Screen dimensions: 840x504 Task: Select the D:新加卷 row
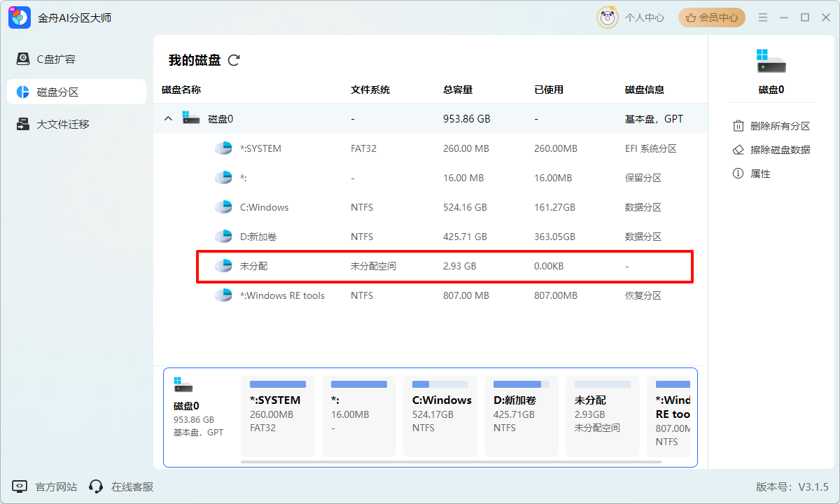pyautogui.click(x=430, y=237)
